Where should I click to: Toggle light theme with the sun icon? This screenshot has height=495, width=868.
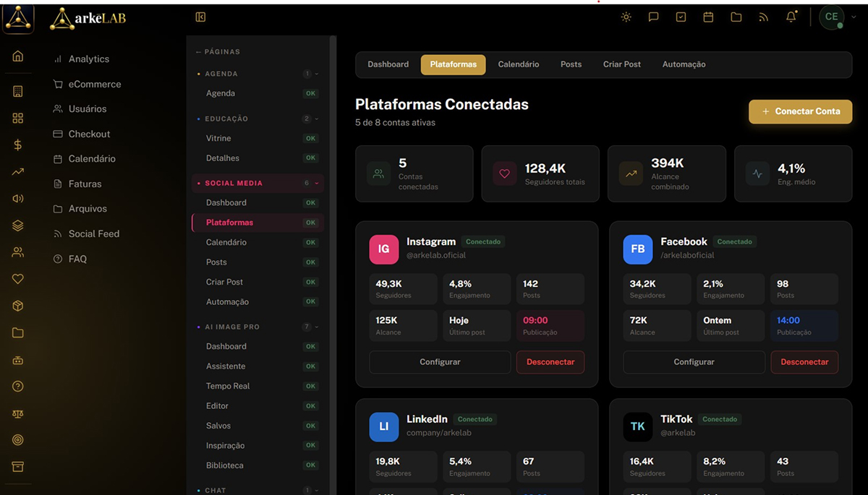(x=626, y=17)
